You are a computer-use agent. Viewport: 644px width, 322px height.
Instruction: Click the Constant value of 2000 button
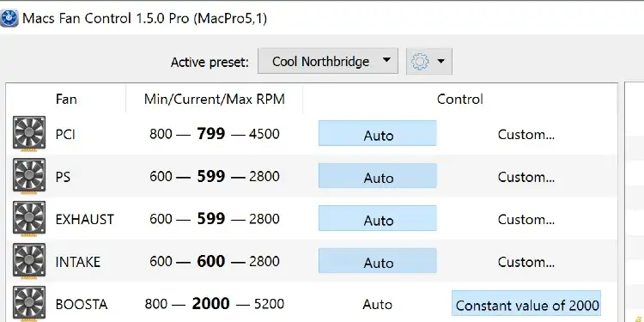click(x=526, y=304)
